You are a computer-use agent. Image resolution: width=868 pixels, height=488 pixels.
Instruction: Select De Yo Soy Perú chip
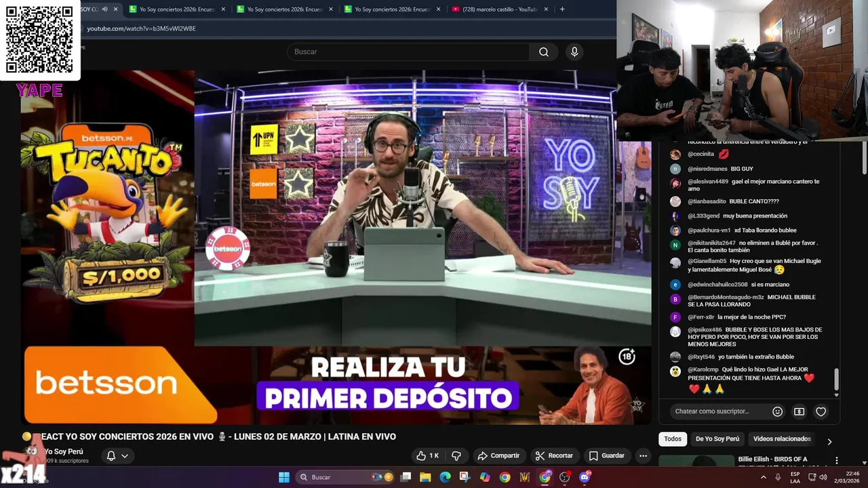[717, 439]
